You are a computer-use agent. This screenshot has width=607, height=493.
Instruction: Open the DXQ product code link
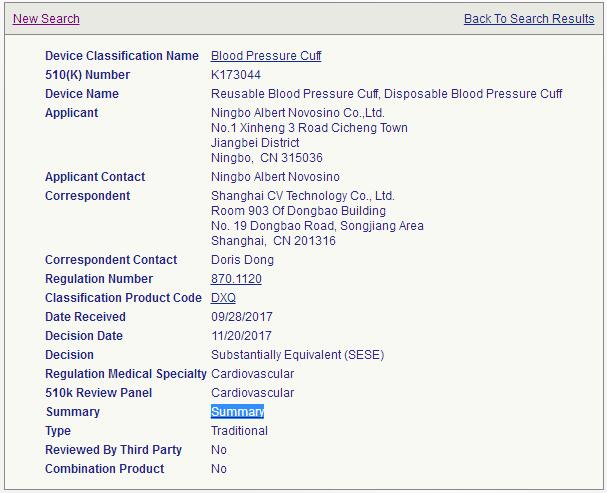[x=223, y=298]
